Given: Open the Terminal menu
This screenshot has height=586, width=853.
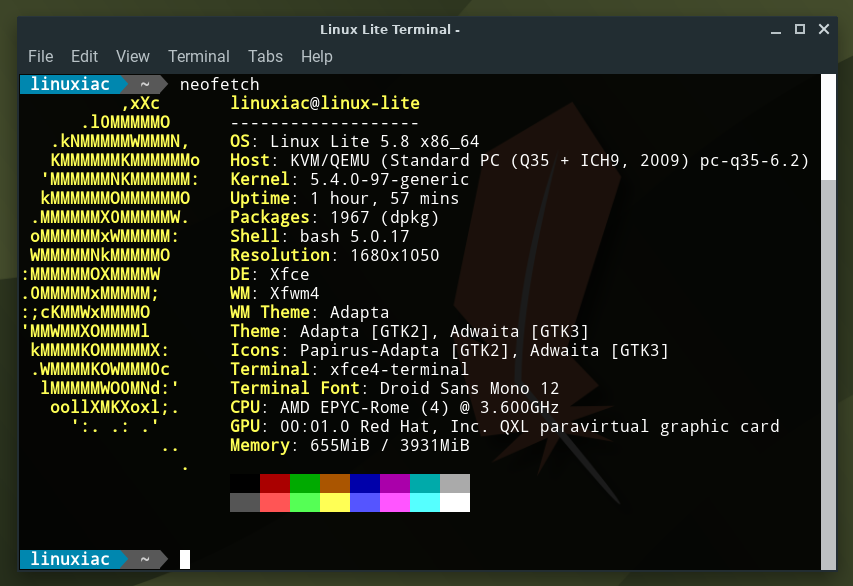Looking at the screenshot, I should 199,56.
